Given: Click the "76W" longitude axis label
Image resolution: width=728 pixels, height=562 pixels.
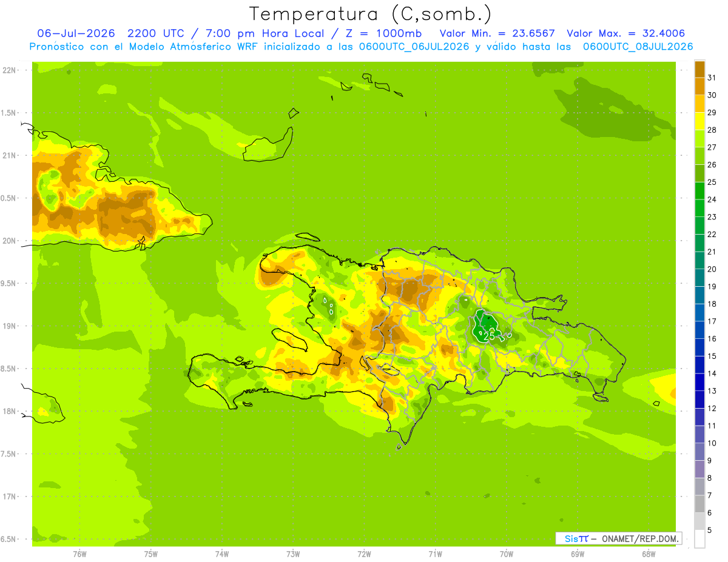Looking at the screenshot, I should click(79, 554).
